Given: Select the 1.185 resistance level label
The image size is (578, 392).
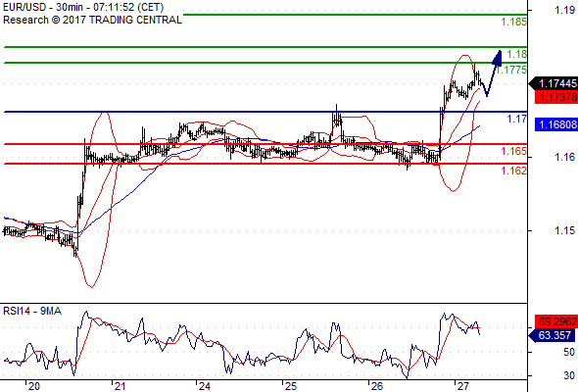Looking at the screenshot, I should (514, 22).
